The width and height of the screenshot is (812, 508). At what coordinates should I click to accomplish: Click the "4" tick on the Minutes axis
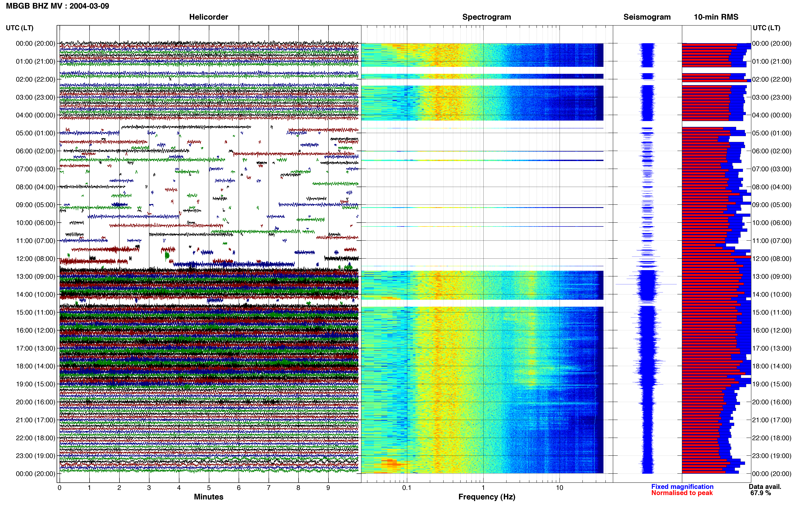(x=179, y=487)
